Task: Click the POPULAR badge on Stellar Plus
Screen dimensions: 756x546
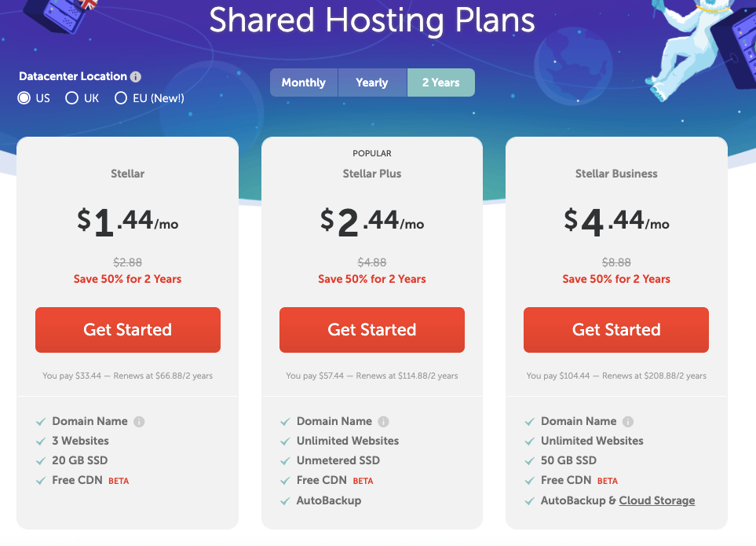Action: tap(371, 153)
